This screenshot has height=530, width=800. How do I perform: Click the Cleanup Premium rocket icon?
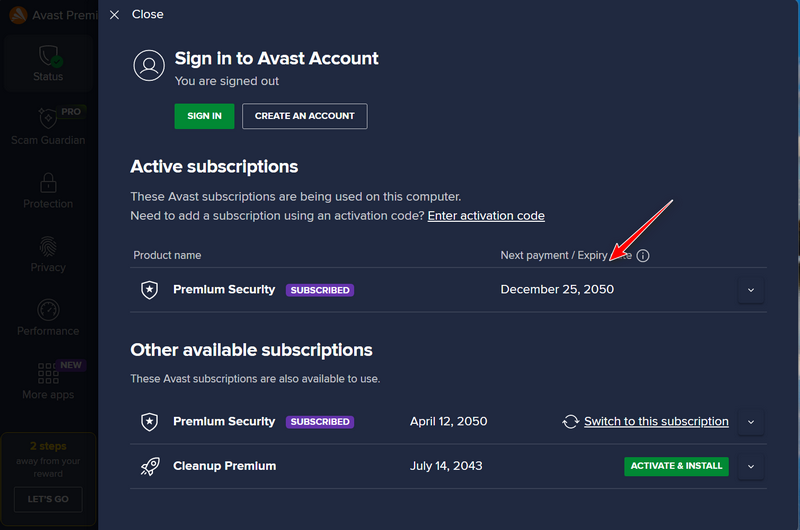coord(149,466)
